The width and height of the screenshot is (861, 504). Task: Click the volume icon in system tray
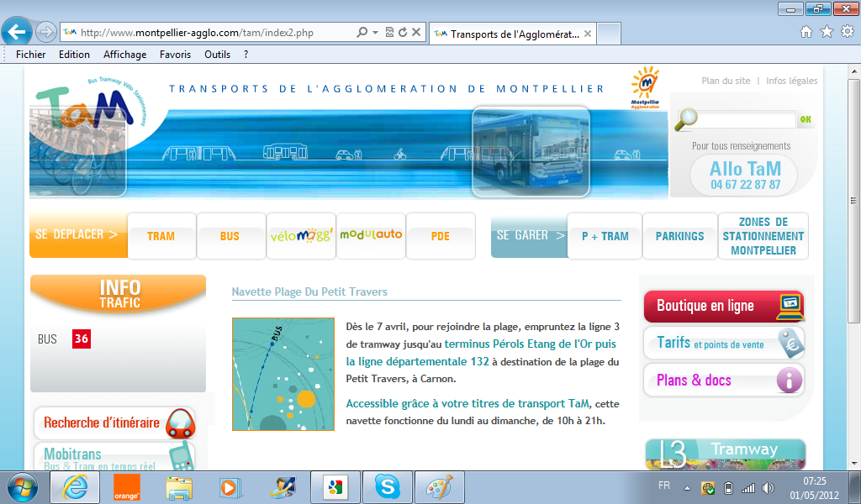(x=768, y=488)
